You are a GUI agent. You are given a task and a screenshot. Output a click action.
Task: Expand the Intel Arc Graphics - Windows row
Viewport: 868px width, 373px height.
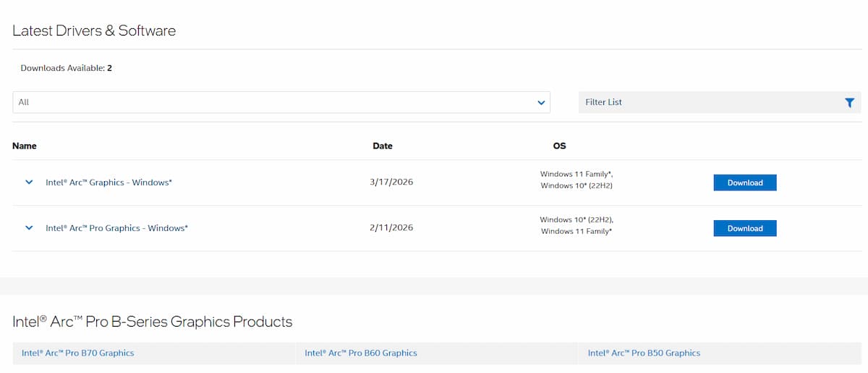point(29,183)
